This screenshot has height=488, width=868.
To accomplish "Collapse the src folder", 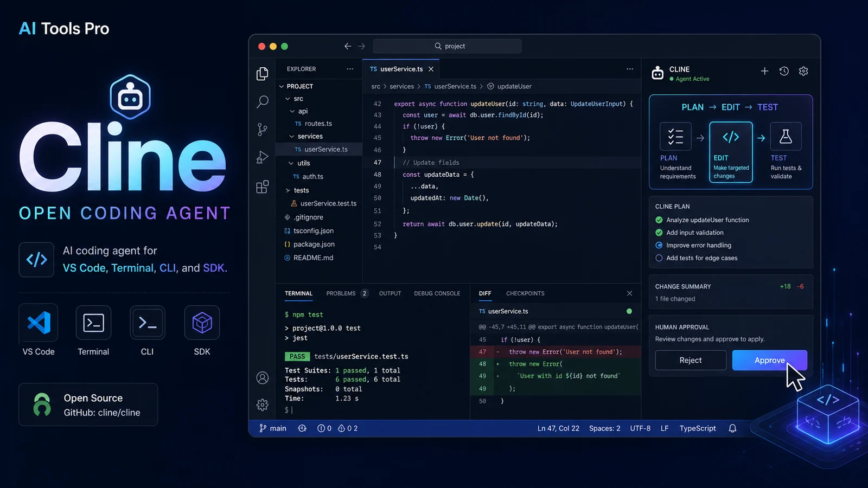I will click(288, 99).
